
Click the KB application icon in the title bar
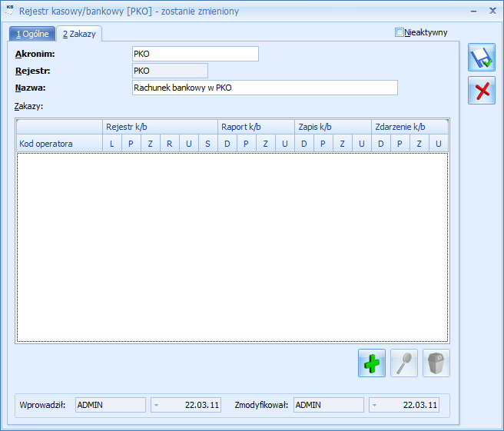click(10, 10)
